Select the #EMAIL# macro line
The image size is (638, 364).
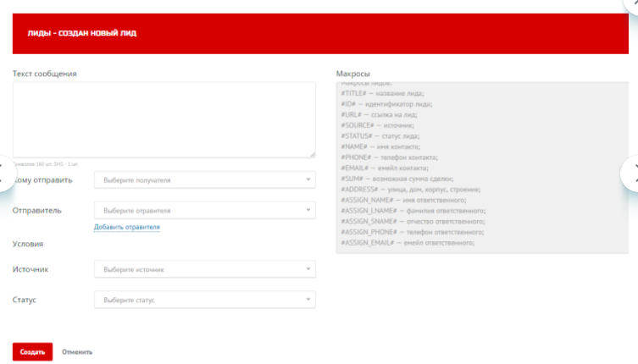click(385, 168)
